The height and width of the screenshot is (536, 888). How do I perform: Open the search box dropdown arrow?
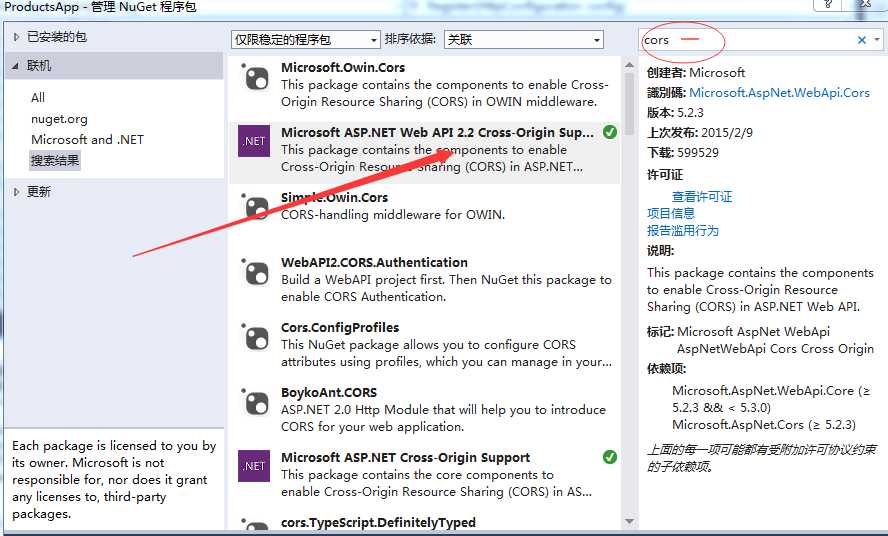[x=877, y=40]
